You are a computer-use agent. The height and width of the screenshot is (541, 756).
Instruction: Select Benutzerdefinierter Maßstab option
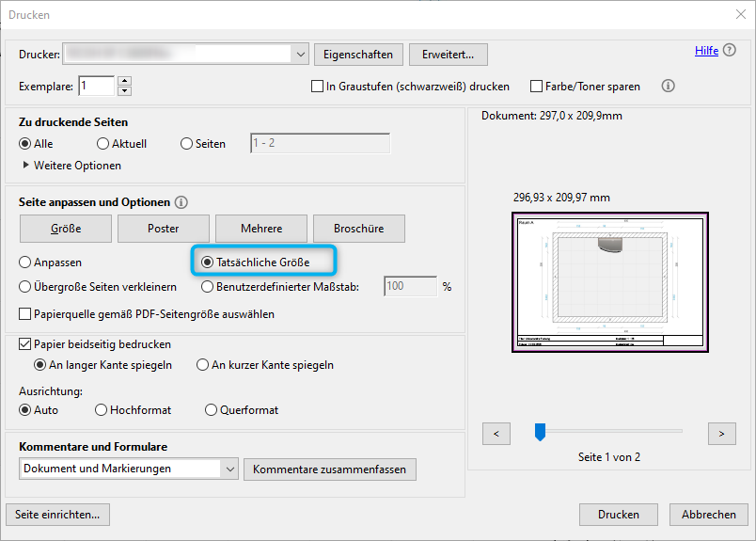click(207, 287)
